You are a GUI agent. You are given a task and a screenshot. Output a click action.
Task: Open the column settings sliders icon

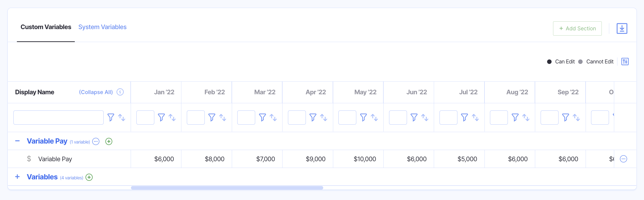(x=625, y=62)
